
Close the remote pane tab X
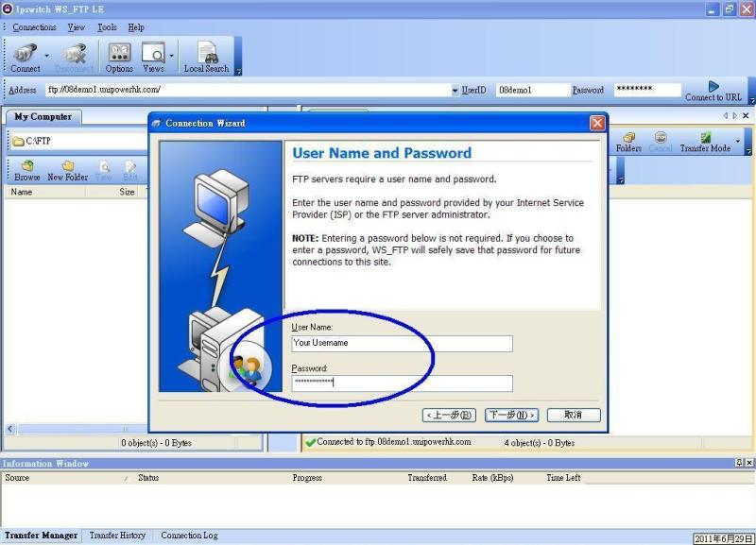coord(746,115)
